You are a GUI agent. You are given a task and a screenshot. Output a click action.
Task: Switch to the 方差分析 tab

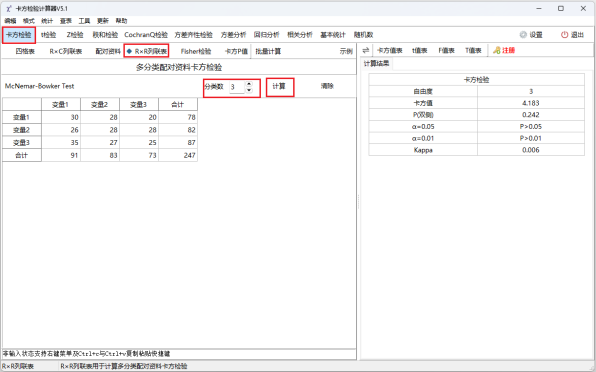click(233, 35)
